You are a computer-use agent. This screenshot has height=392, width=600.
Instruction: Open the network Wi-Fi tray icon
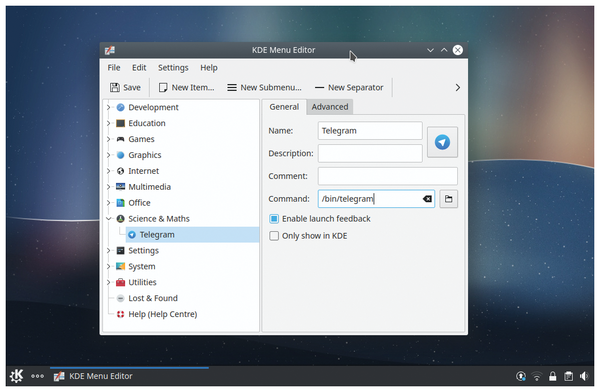pyautogui.click(x=537, y=376)
